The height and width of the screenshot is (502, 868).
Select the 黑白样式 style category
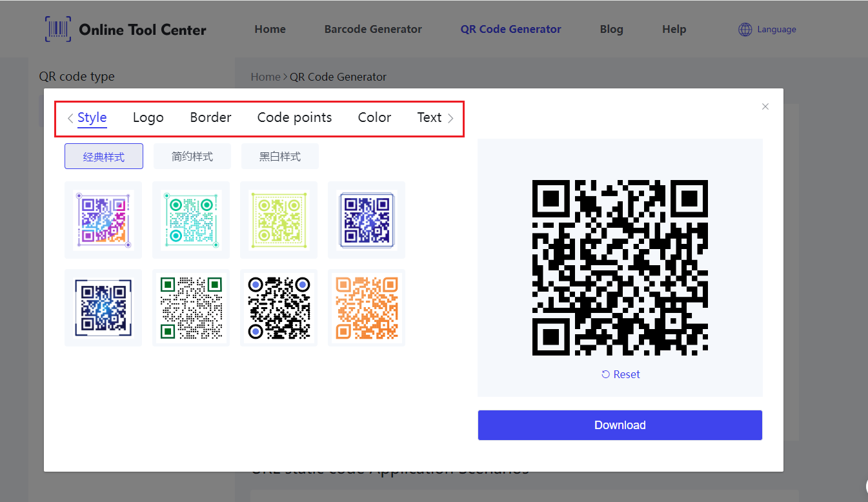[x=280, y=156]
